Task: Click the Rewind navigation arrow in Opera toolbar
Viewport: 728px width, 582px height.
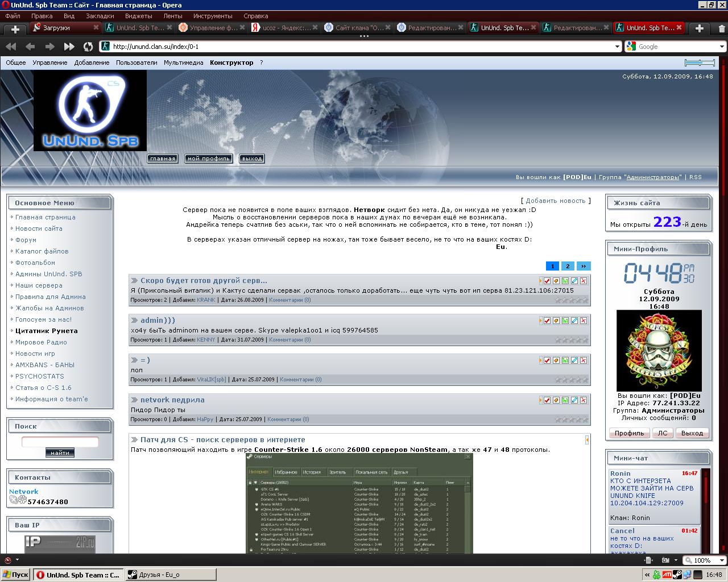Action: point(11,47)
